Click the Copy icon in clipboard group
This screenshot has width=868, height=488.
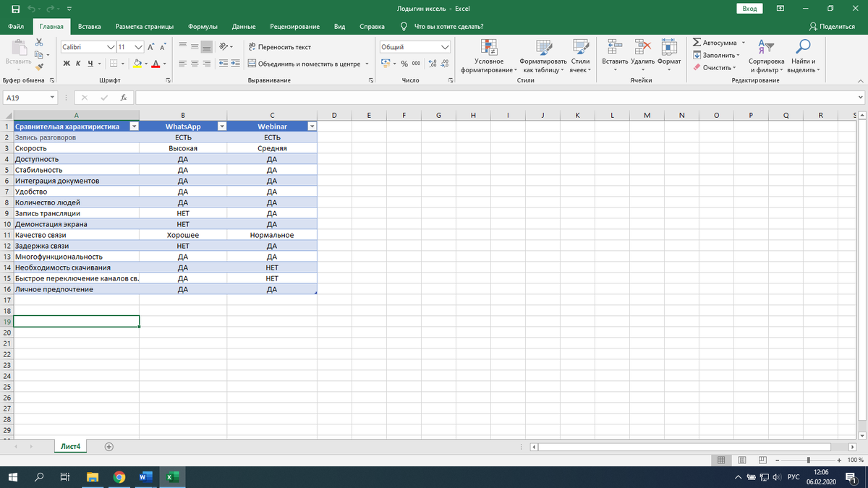[39, 55]
